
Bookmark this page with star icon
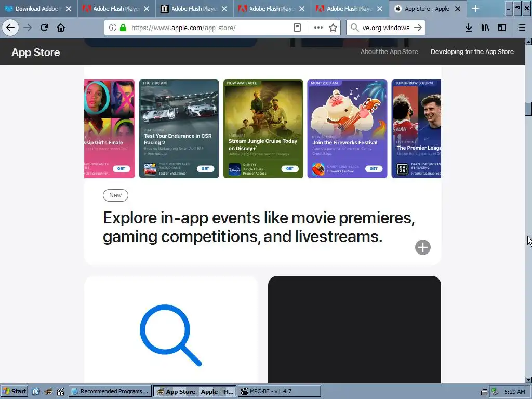(x=333, y=28)
